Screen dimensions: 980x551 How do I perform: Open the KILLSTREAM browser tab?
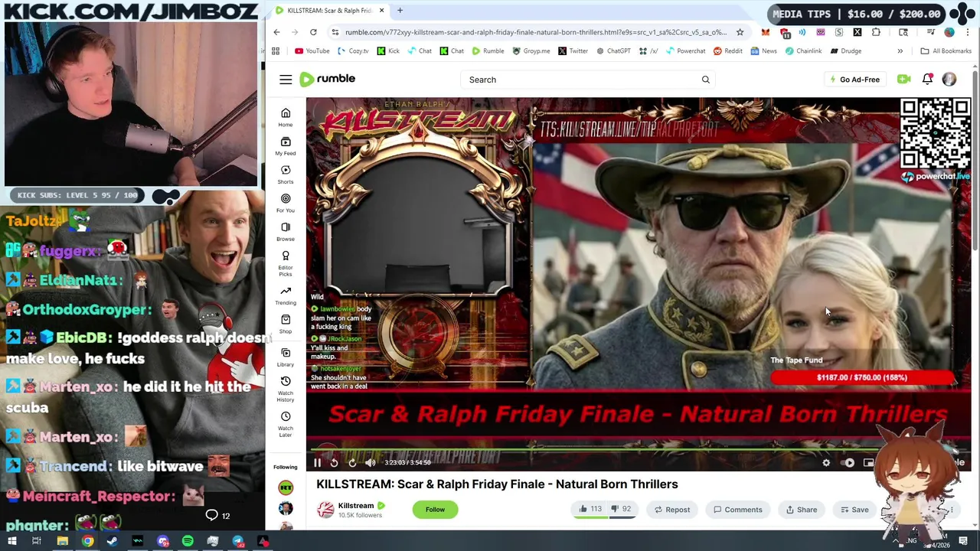point(329,11)
